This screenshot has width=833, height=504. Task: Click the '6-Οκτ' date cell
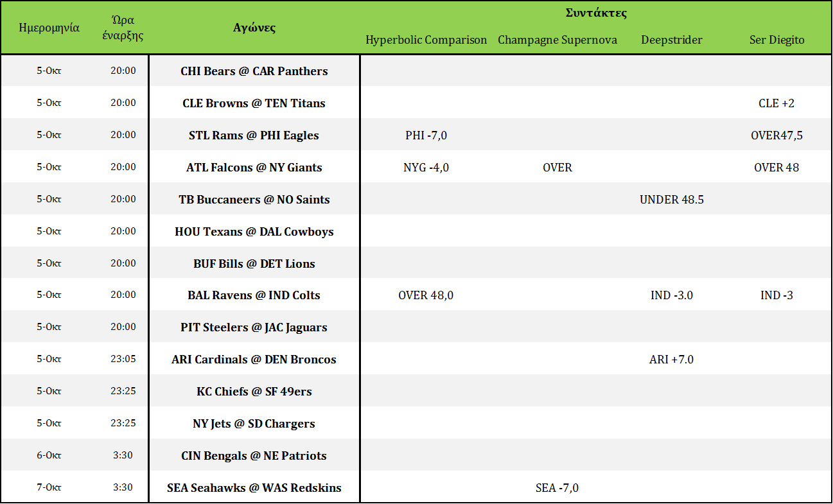point(49,455)
